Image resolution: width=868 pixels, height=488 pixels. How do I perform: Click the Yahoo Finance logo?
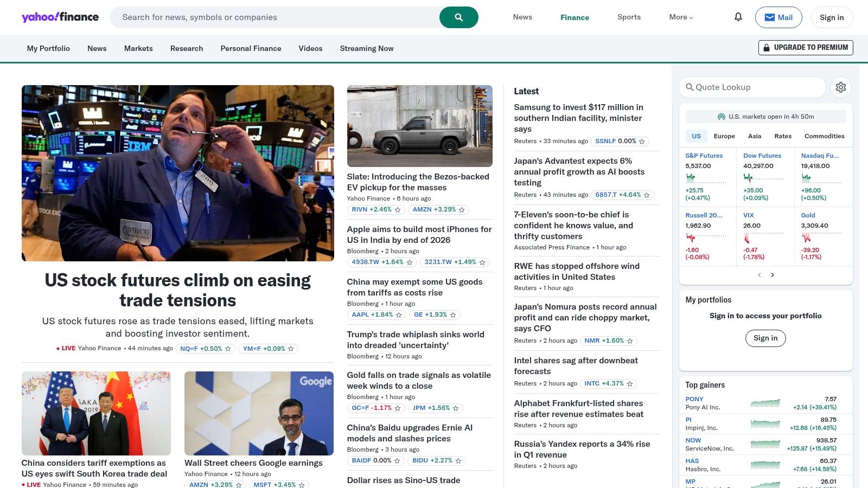coord(60,17)
